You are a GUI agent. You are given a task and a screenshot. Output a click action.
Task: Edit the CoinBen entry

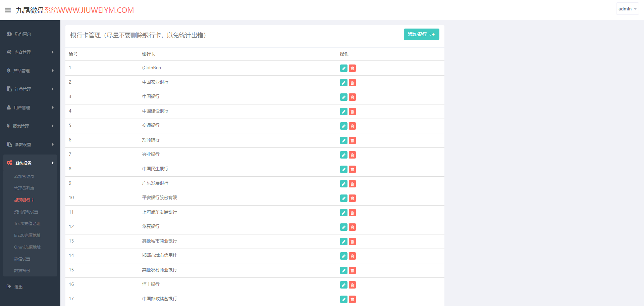pyautogui.click(x=343, y=68)
